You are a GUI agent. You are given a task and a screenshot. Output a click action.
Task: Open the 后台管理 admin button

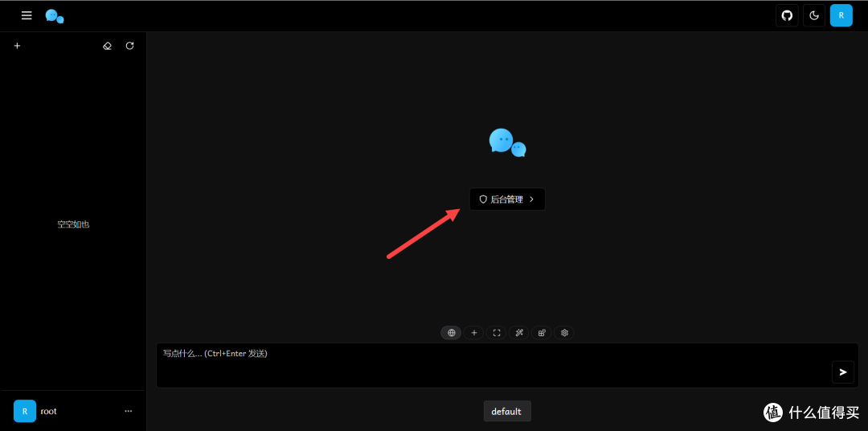point(507,199)
